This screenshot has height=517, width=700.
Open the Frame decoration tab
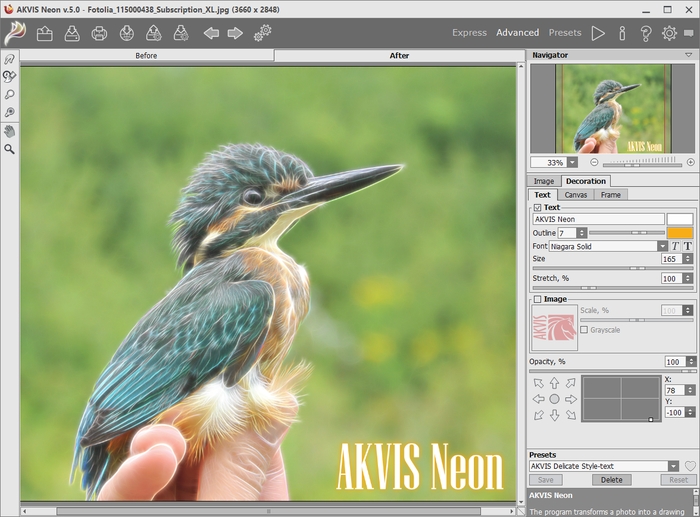click(610, 195)
